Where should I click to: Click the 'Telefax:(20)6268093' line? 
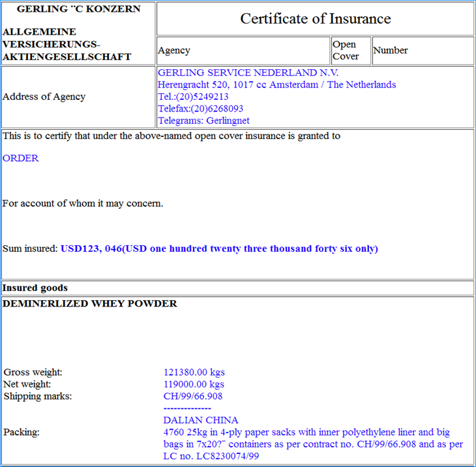[x=200, y=108]
